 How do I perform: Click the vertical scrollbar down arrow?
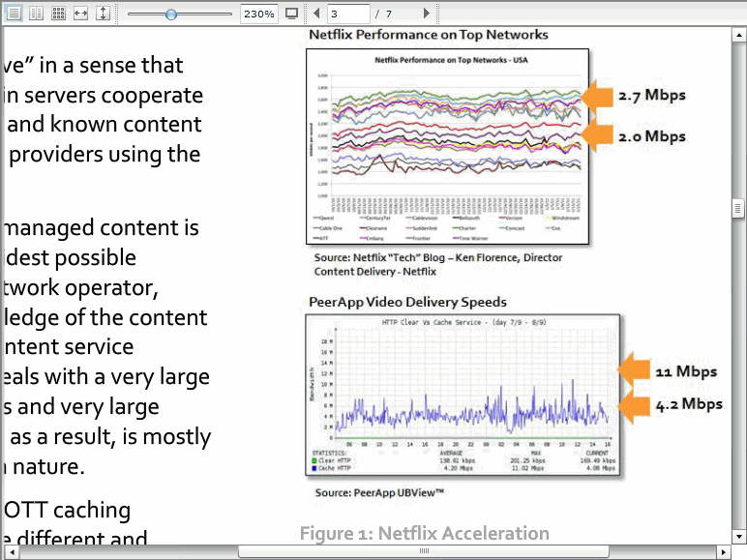tap(738, 536)
